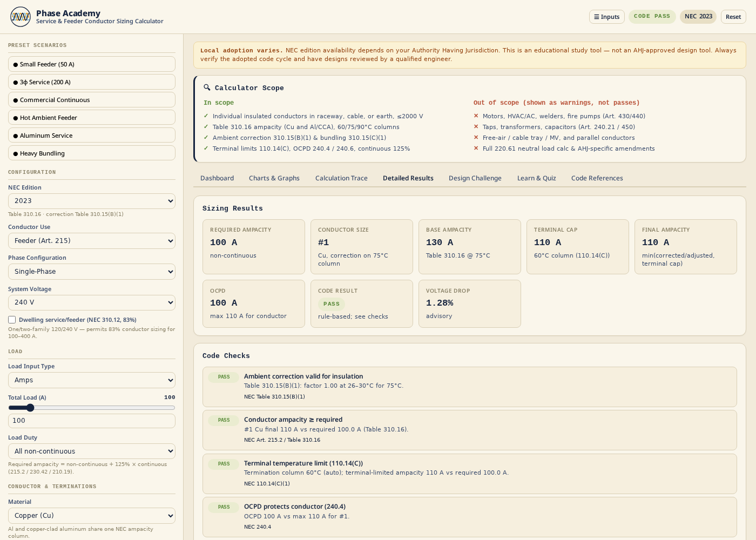Click PASS badge for Conductor ampacity check
Image resolution: width=756 pixels, height=540 pixels.
click(224, 420)
